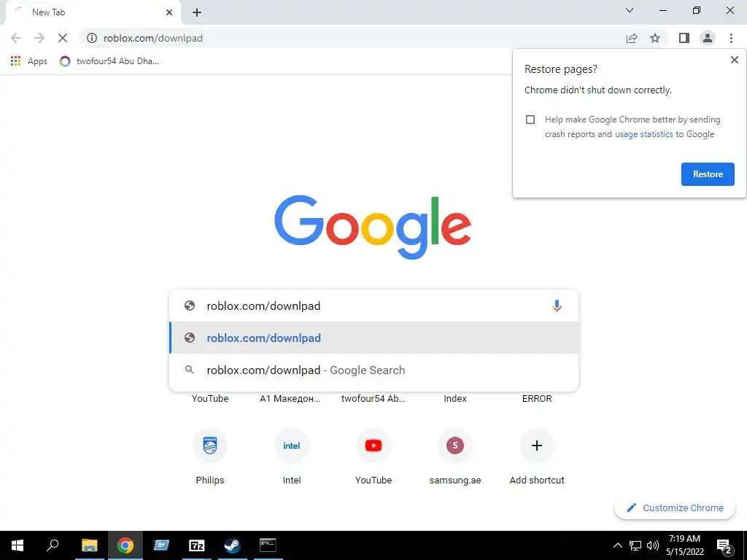
Task: Select roblox.com/downlpad Google Search suggestion
Action: click(374, 370)
